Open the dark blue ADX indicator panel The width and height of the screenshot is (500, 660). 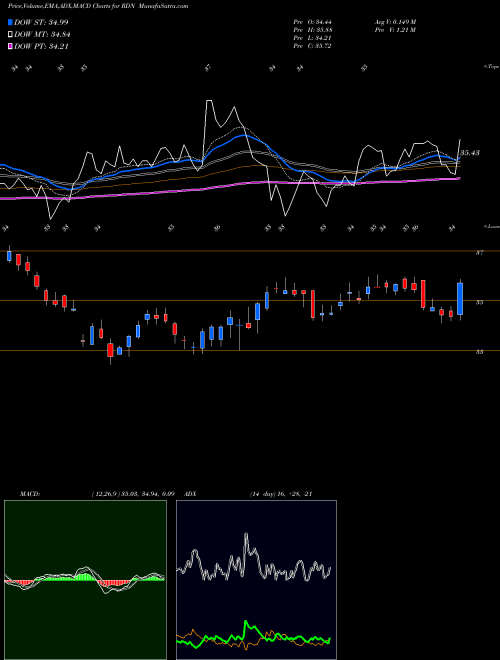(x=256, y=580)
